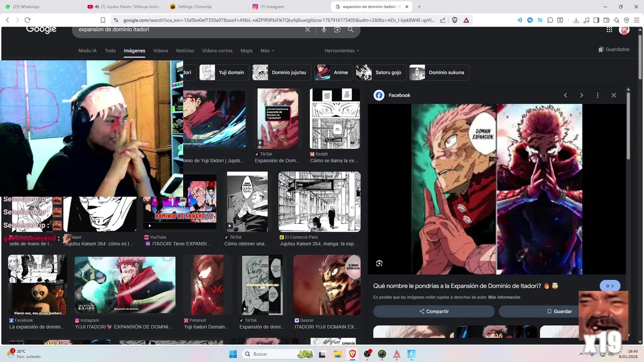This screenshot has height=362, width=644.
Task: Open the Leo AI sparkle icon
Action: pos(616,20)
